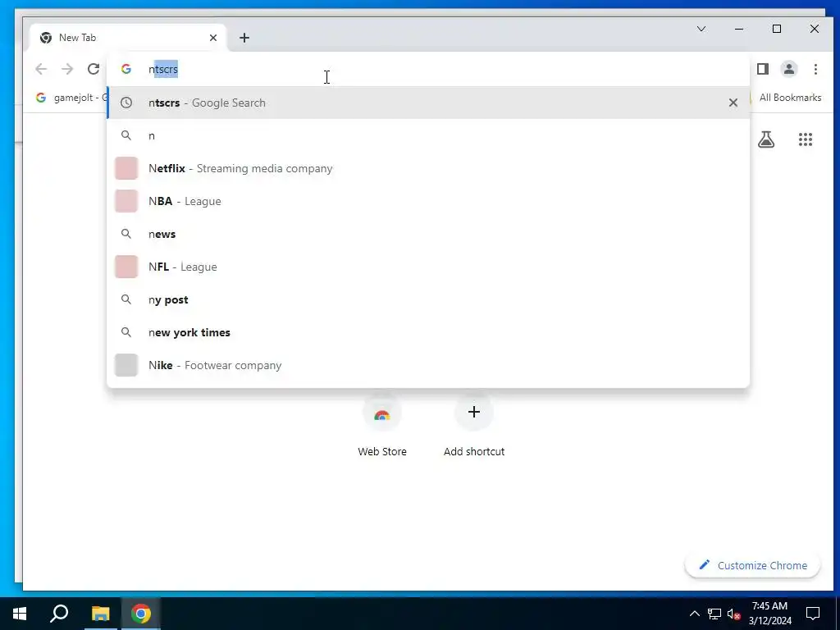This screenshot has height=630, width=840.
Task: Open the side panel icon
Action: tap(763, 69)
